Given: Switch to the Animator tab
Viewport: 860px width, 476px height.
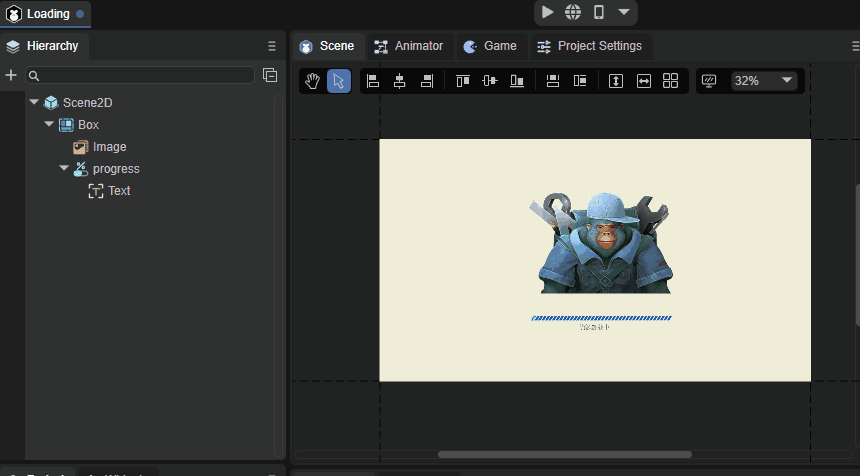Looking at the screenshot, I should [409, 46].
